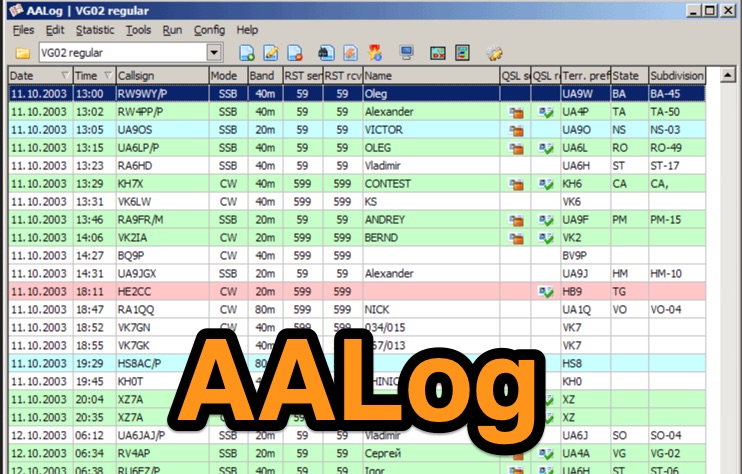Click the Terr. pref column header
The image size is (742, 474).
(586, 75)
